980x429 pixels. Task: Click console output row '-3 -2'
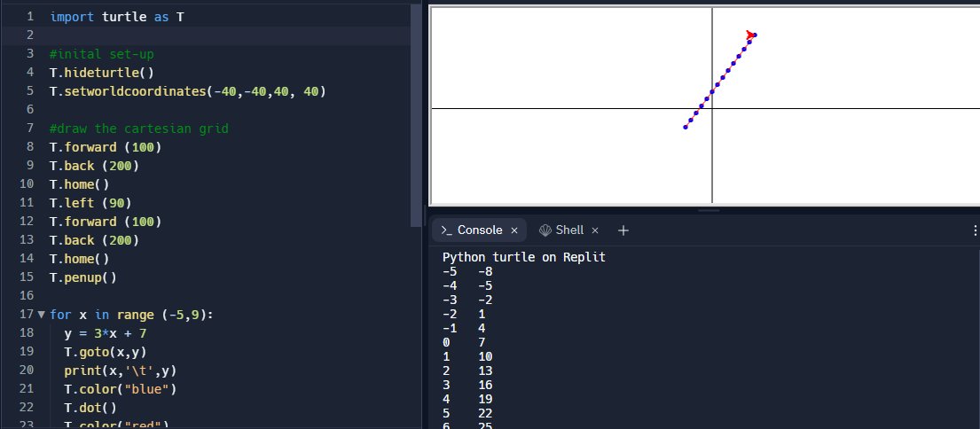pos(467,300)
